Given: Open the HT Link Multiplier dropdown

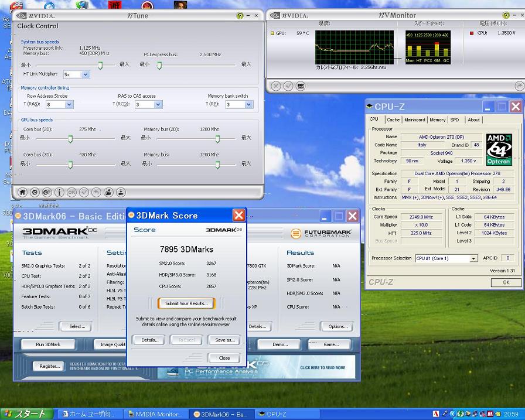Looking at the screenshot, I should (x=86, y=74).
